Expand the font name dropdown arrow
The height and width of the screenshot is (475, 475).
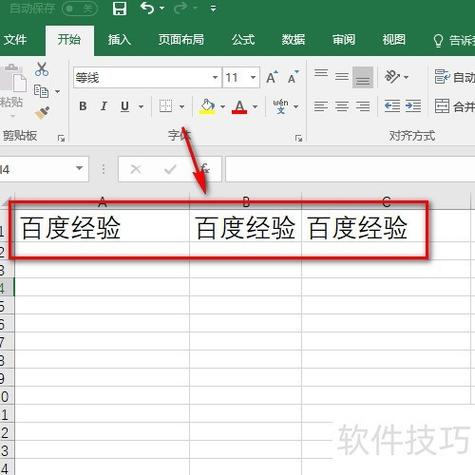[x=215, y=78]
